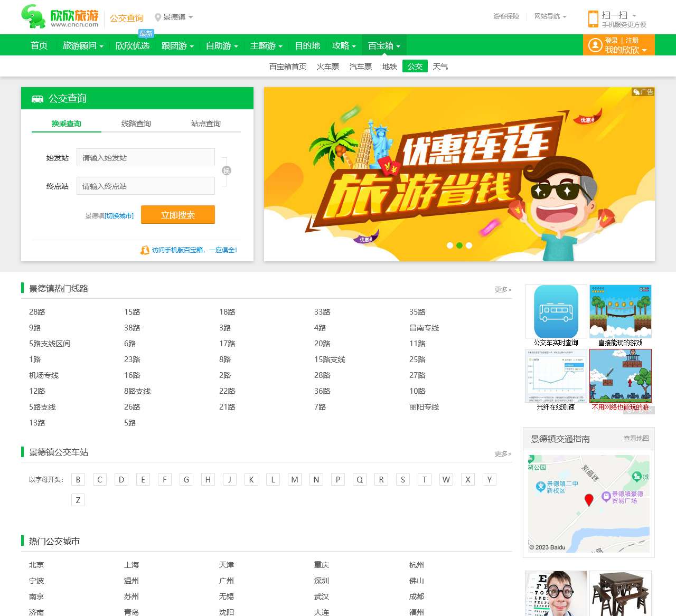Click the bus icon in the 公交查询 panel header
This screenshot has width=676, height=616.
click(x=36, y=99)
